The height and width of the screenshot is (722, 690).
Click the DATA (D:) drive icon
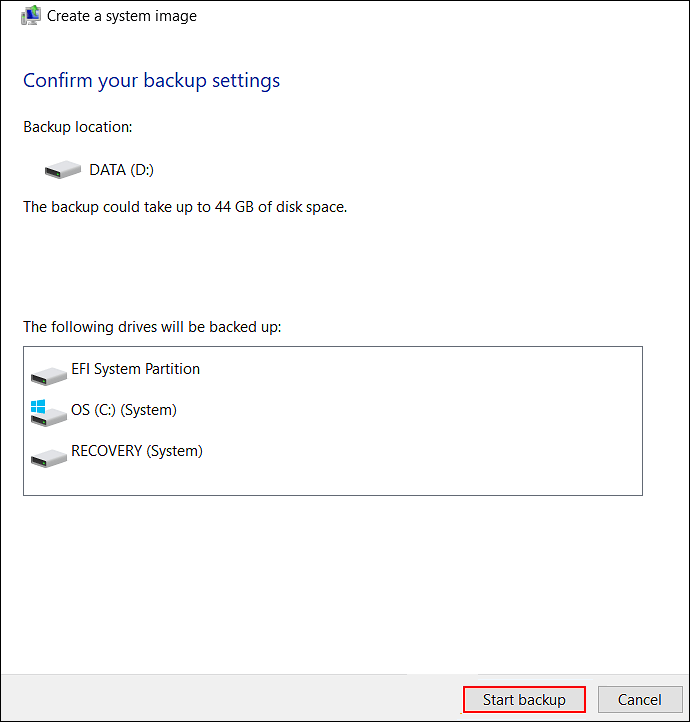click(x=62, y=170)
